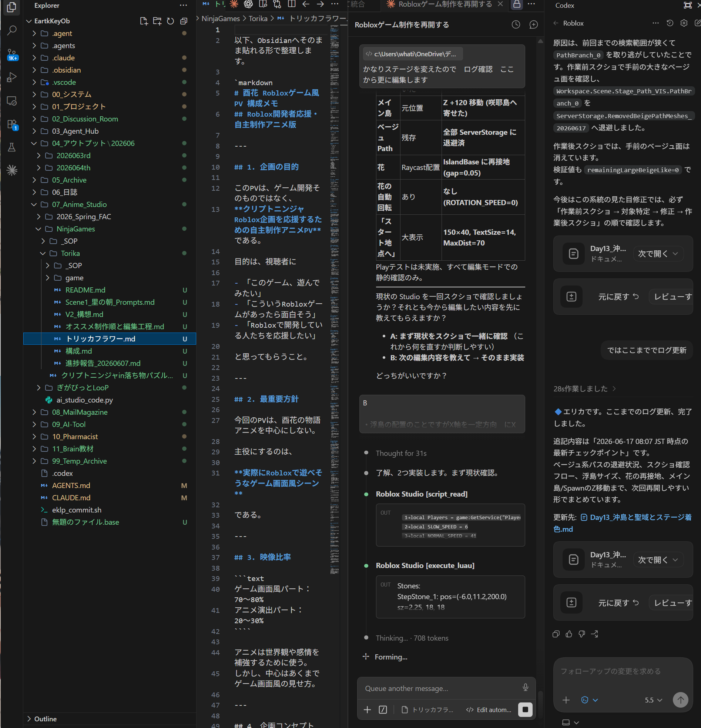Image resolution: width=701 pixels, height=728 pixels.
Task: Navigate back with the left arrow
Action: click(x=306, y=4)
